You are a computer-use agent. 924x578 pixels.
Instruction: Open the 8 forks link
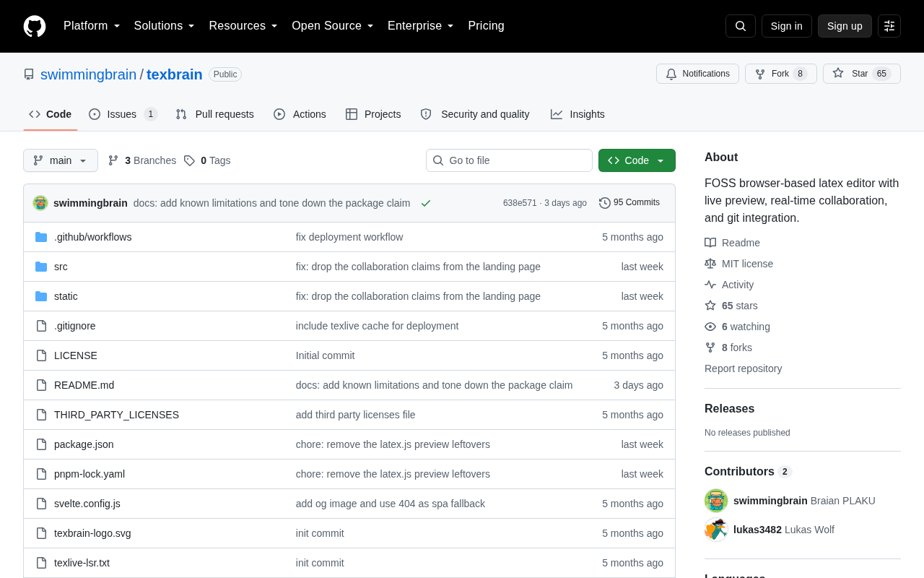coord(728,348)
